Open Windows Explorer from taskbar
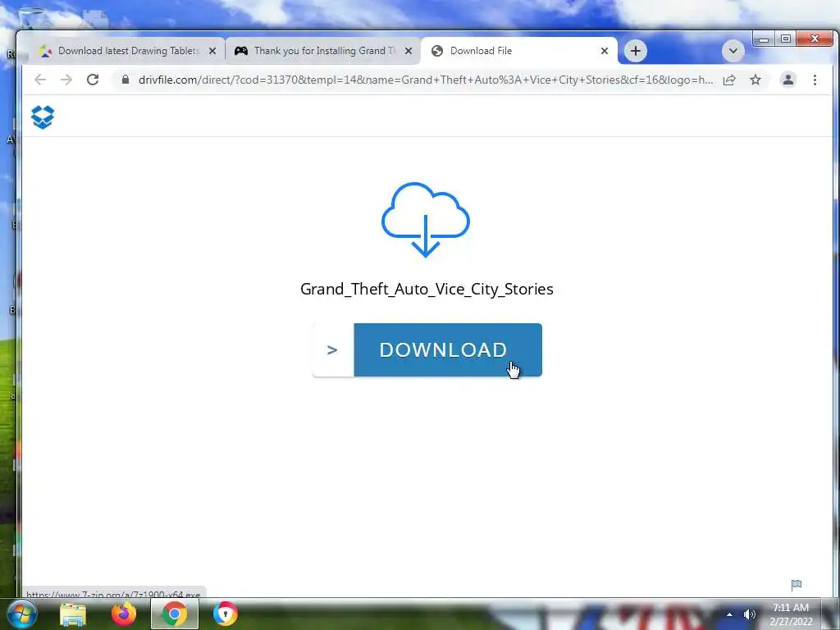 click(x=73, y=614)
